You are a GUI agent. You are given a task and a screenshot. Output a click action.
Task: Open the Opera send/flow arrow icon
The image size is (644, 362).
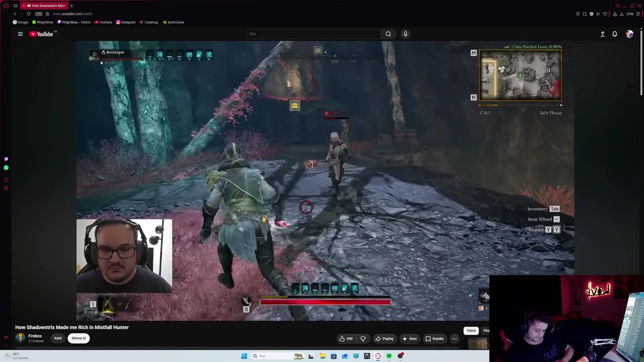click(x=598, y=14)
